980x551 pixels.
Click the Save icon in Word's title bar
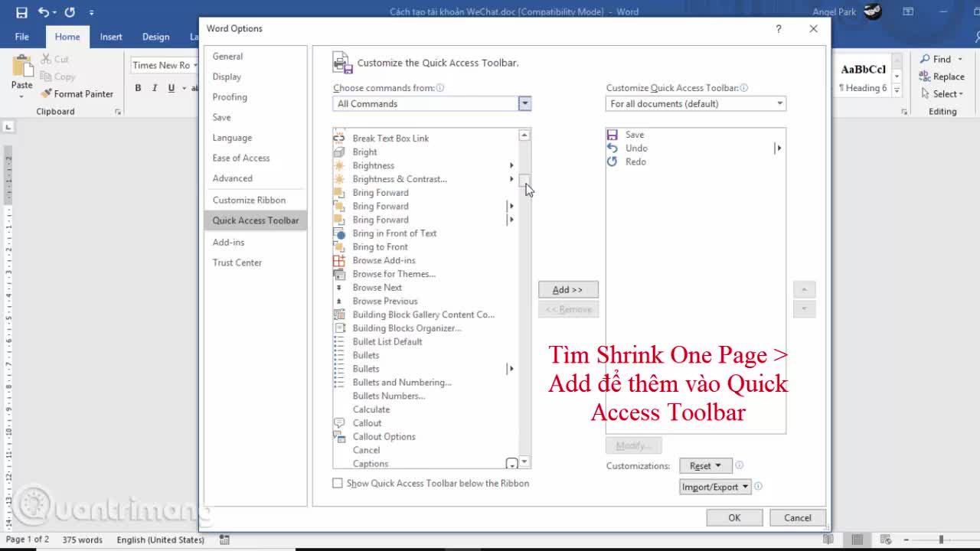(21, 12)
